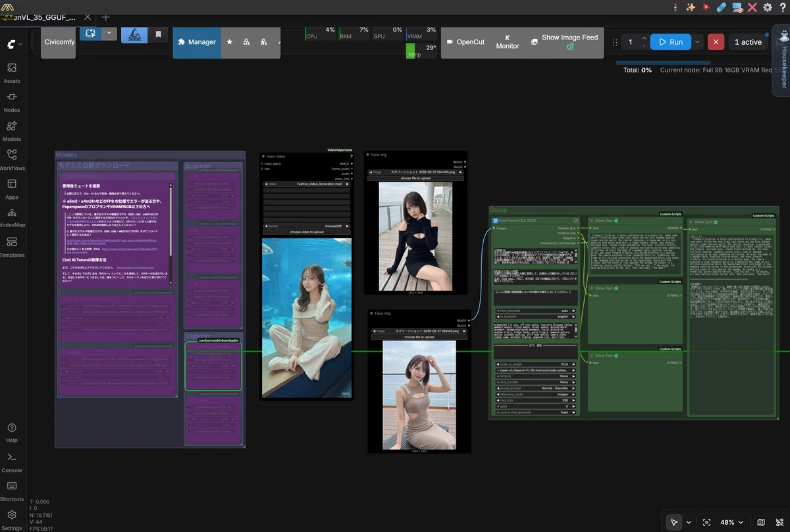This screenshot has height=532, width=790.
Task: Click the fit view icon in bottom toolbar
Action: click(x=706, y=522)
